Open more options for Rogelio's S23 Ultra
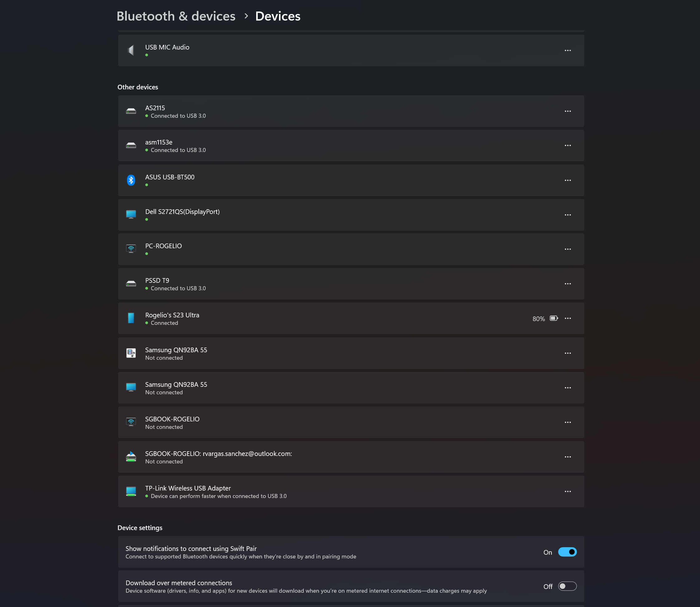 click(568, 318)
